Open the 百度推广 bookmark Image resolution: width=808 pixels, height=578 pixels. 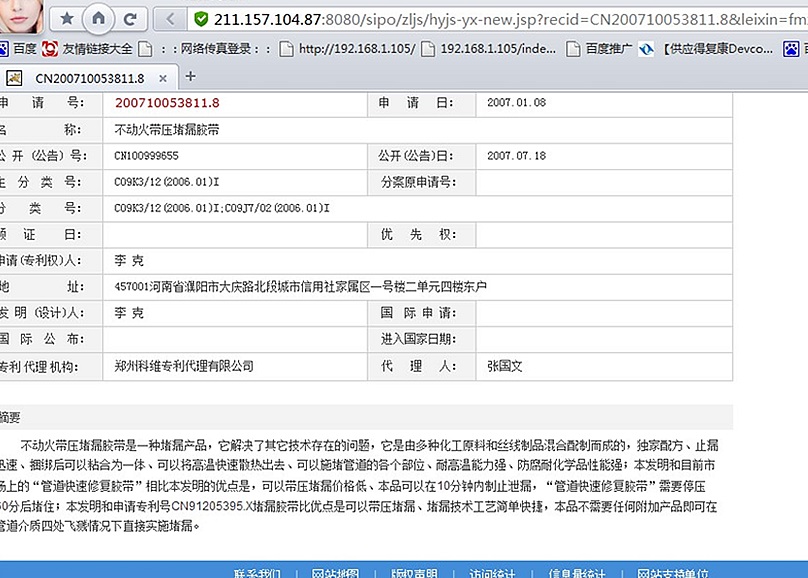coord(599,48)
